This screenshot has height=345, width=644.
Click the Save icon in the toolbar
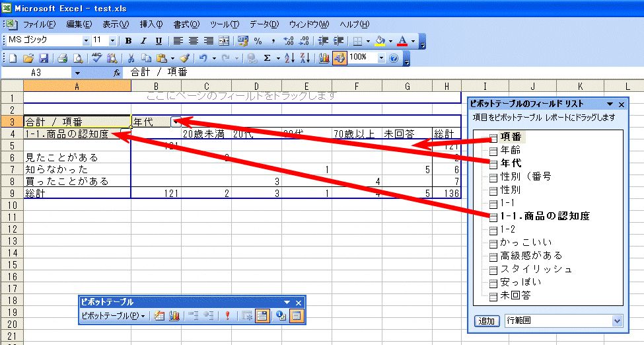[x=44, y=58]
